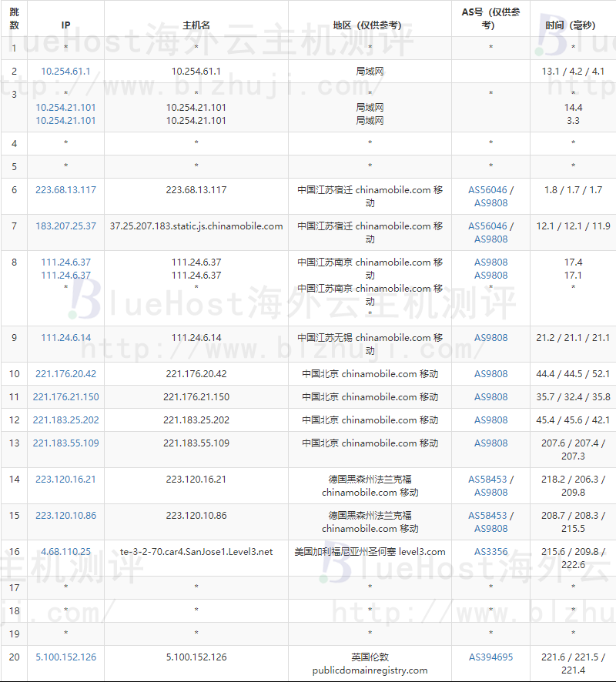The image size is (616, 682).
Task: Select region text in hop 10 row
Action: pos(370,373)
